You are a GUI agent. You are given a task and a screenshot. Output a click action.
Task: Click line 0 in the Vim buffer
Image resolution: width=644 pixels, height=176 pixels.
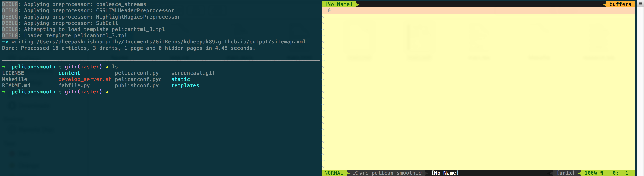329,10
